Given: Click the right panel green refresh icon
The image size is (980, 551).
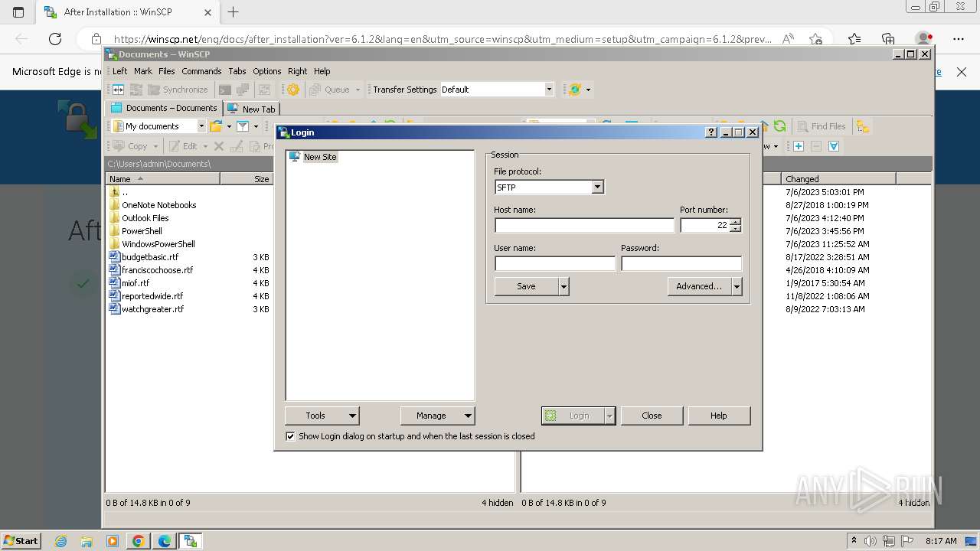Looking at the screenshot, I should coord(779,126).
